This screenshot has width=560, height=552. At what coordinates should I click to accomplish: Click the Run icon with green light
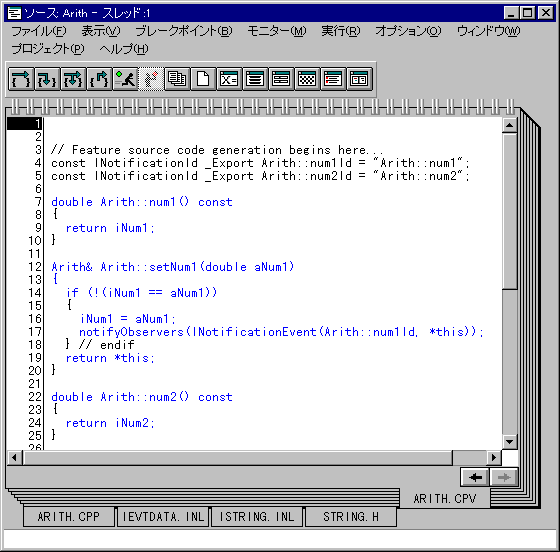(x=125, y=79)
